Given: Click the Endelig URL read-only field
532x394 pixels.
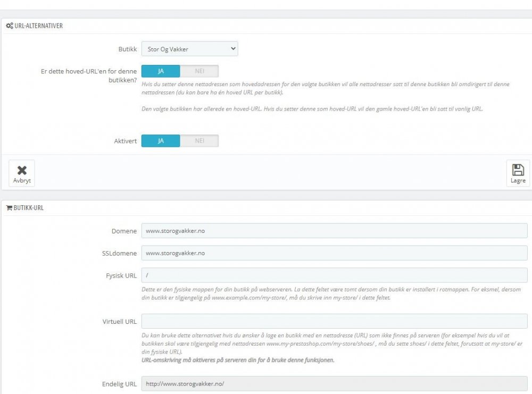Looking at the screenshot, I should (334, 383).
